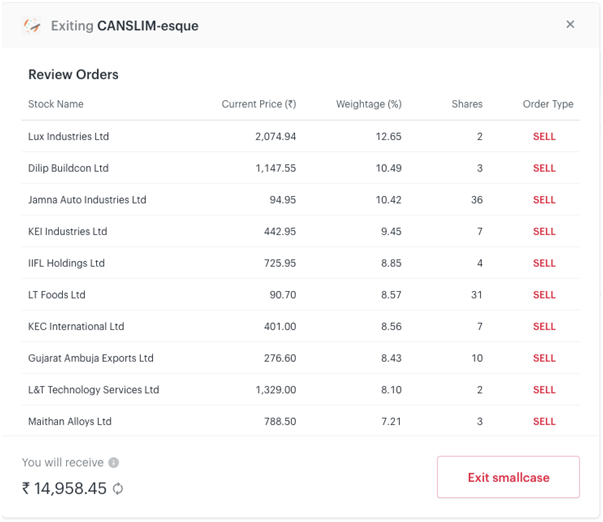The image size is (603, 522).
Task: Click the 94.95 price of Jamna Auto
Action: 283,200
